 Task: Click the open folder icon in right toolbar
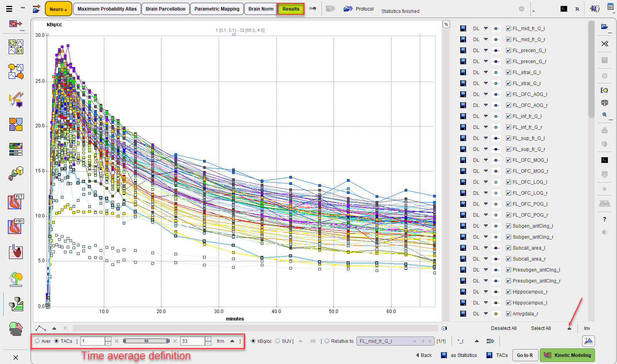point(604,27)
